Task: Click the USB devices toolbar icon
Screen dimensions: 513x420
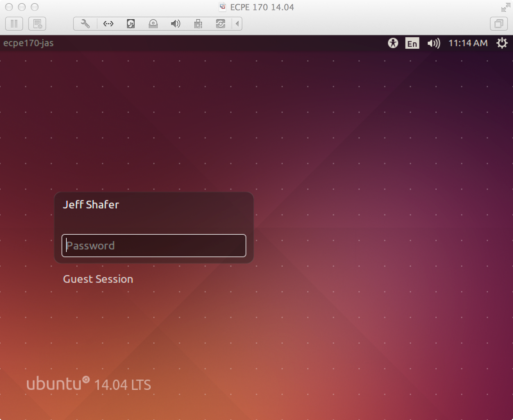Action: click(198, 24)
